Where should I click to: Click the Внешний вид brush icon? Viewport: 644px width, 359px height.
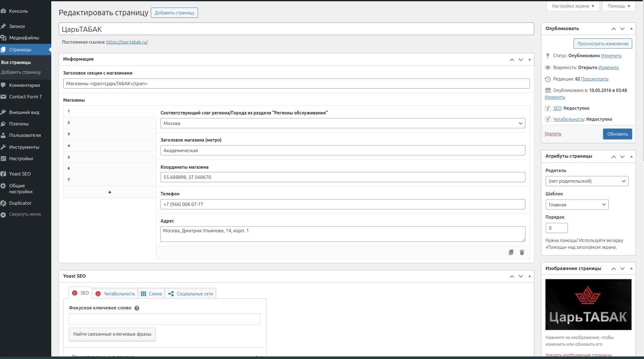coord(3,112)
